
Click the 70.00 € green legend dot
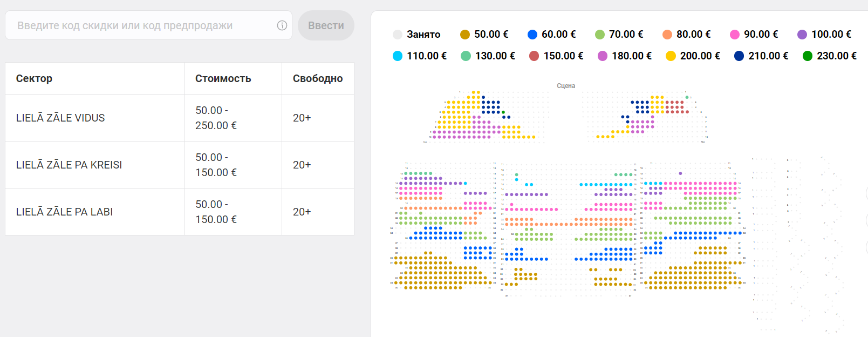[600, 35]
